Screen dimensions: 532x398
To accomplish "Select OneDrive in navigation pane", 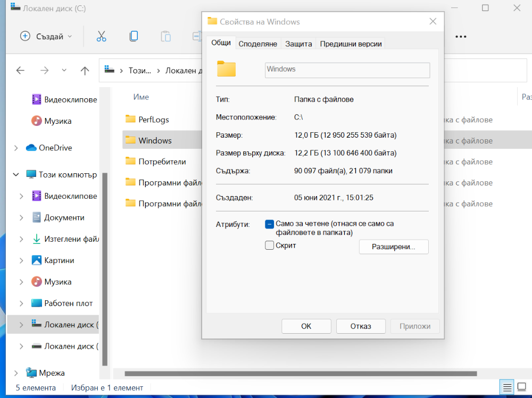I will tap(49, 148).
